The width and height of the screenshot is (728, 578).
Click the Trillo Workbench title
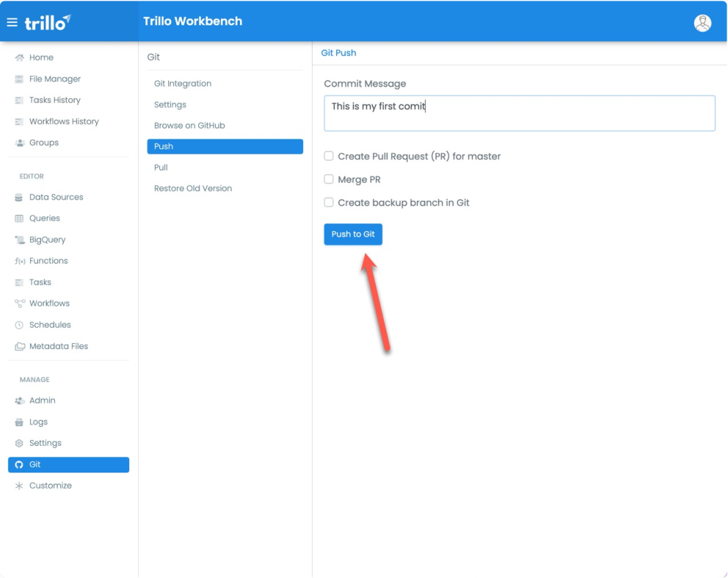click(x=193, y=21)
